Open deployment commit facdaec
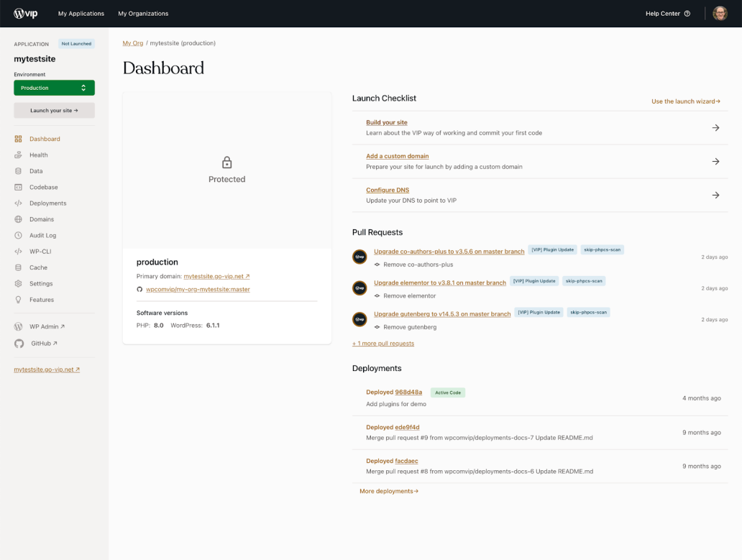 pos(406,461)
